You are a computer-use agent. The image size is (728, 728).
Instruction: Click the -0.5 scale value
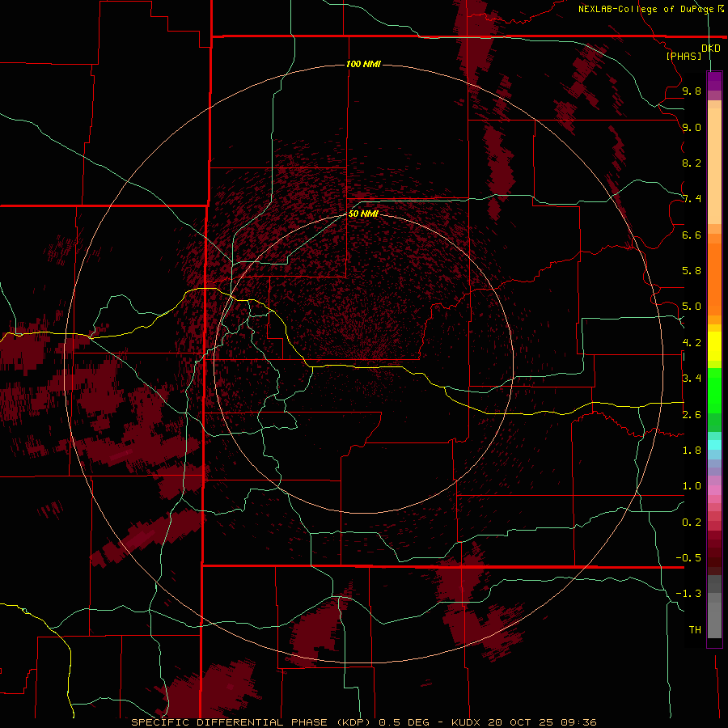pos(688,558)
